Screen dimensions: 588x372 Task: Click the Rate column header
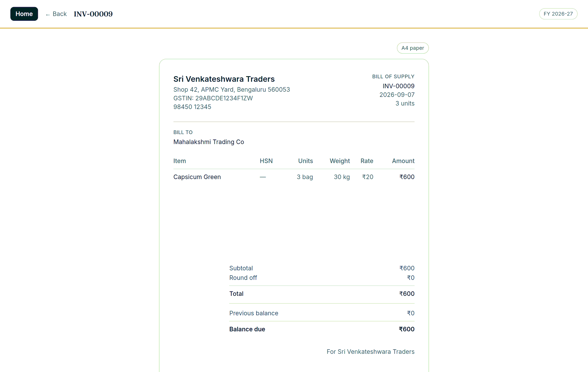pos(367,161)
